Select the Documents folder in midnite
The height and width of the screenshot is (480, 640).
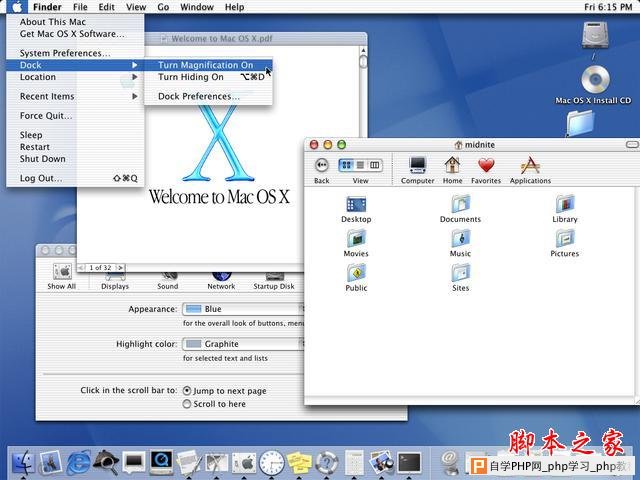coord(460,209)
